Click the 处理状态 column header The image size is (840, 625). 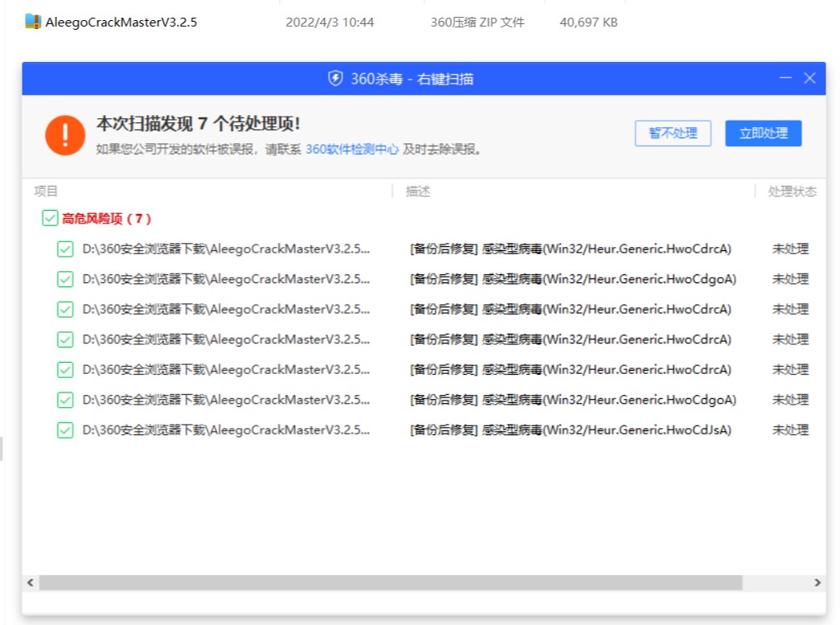click(x=793, y=191)
